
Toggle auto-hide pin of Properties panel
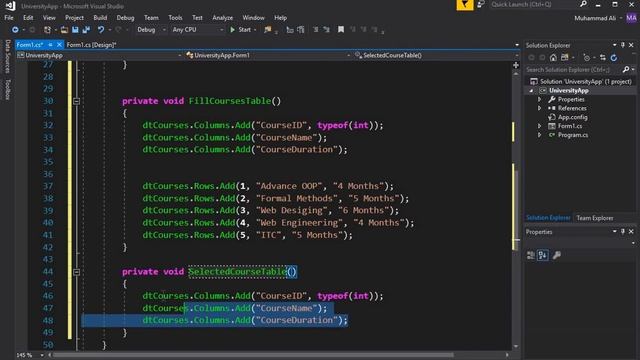tap(623, 231)
